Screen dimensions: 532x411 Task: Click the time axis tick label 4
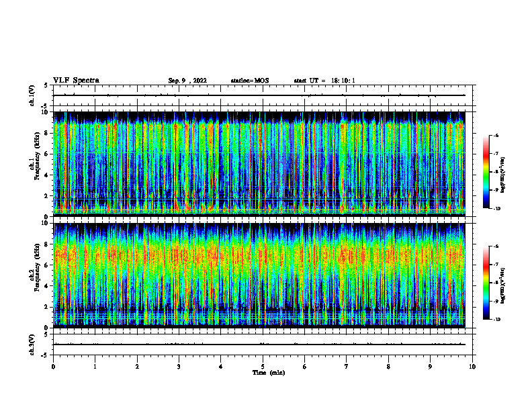pyautogui.click(x=221, y=367)
